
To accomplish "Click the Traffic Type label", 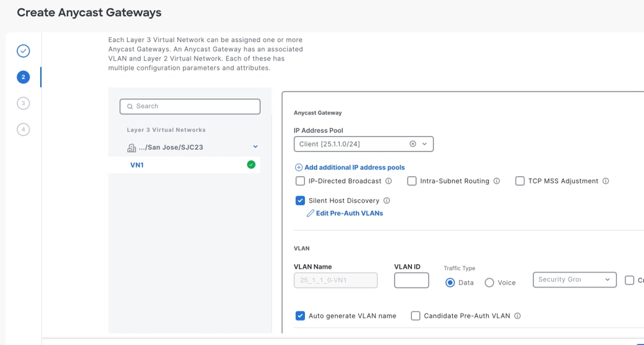I will [459, 268].
